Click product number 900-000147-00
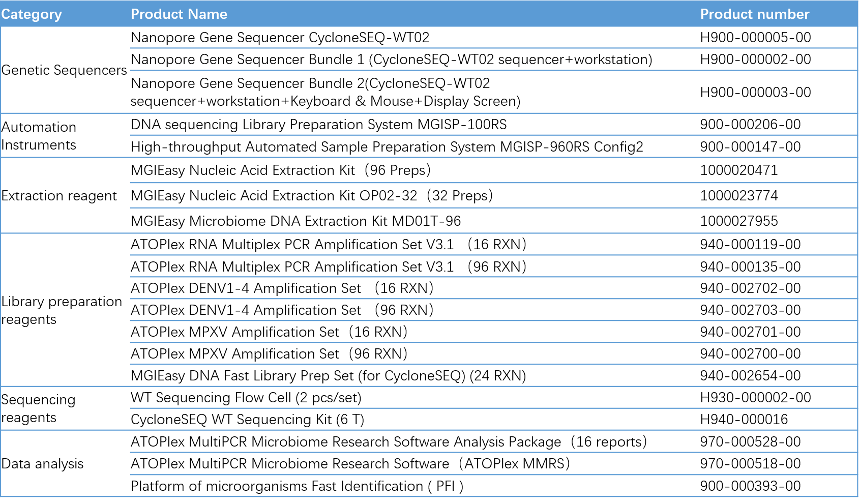This screenshot has width=859, height=504. (x=751, y=147)
